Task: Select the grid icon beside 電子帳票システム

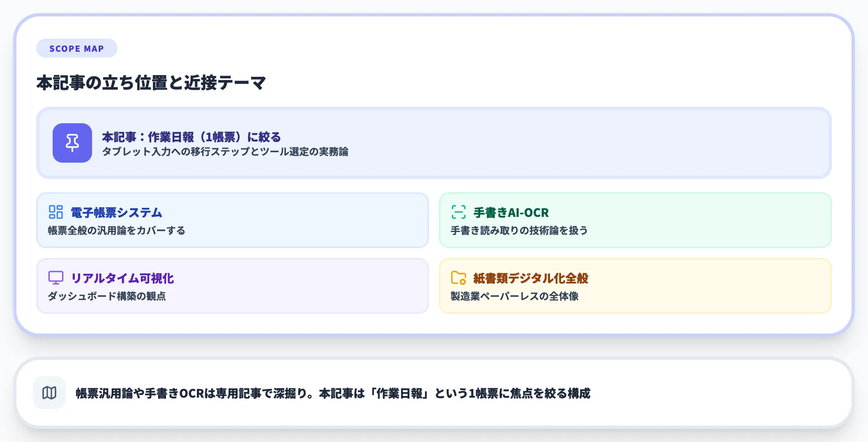Action: click(x=56, y=213)
